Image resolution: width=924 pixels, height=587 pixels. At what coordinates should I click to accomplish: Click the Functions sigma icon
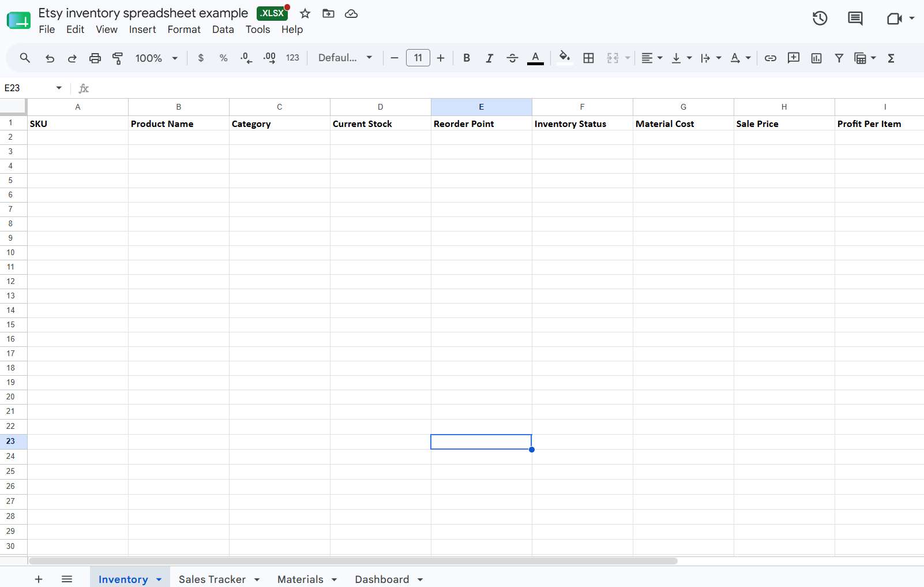pos(891,58)
